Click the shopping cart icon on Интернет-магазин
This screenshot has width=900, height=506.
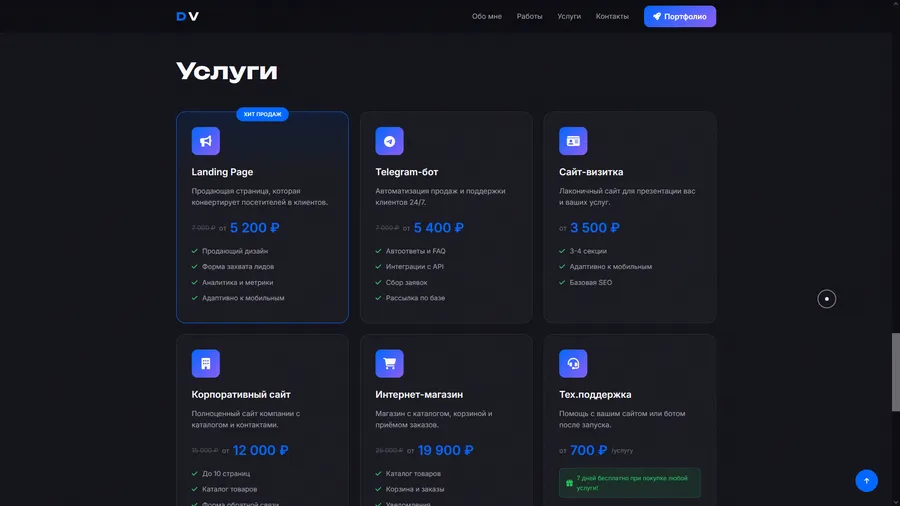[389, 364]
